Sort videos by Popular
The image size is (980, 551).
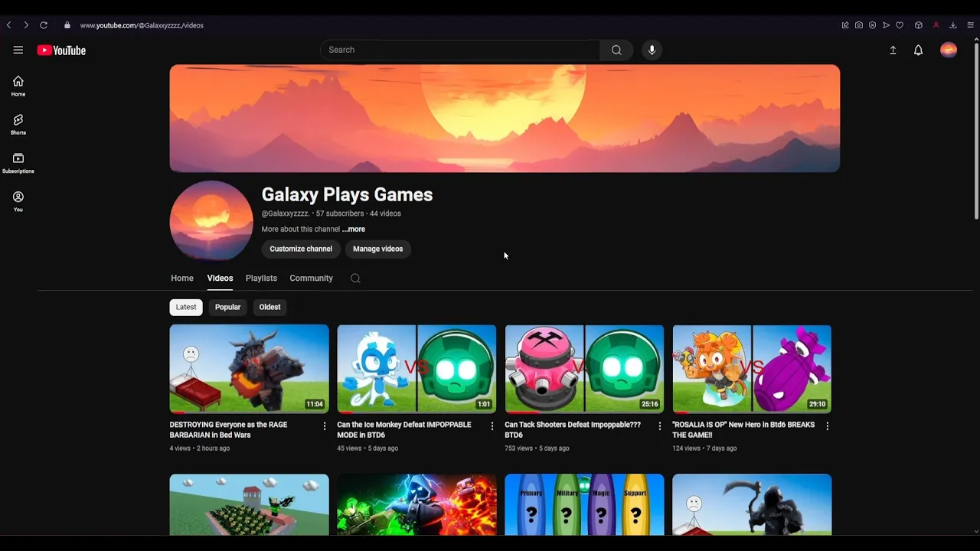227,307
